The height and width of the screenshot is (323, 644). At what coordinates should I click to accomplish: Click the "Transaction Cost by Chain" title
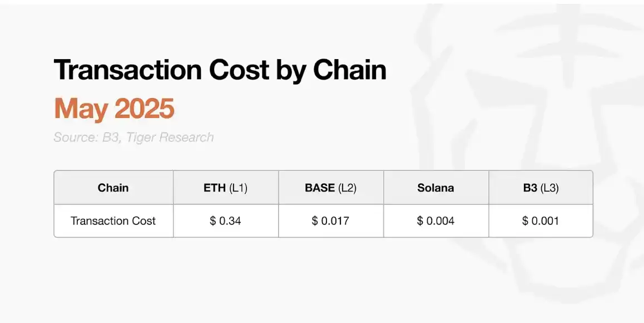point(220,71)
